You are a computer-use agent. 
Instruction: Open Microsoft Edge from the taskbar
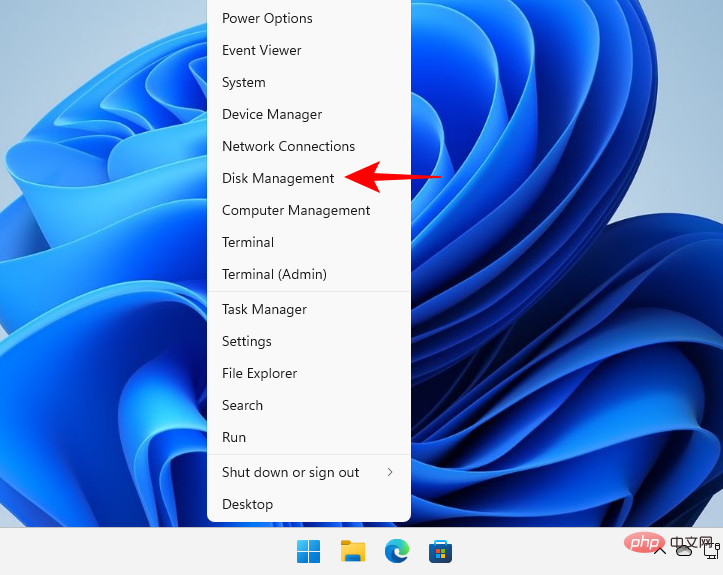396,551
